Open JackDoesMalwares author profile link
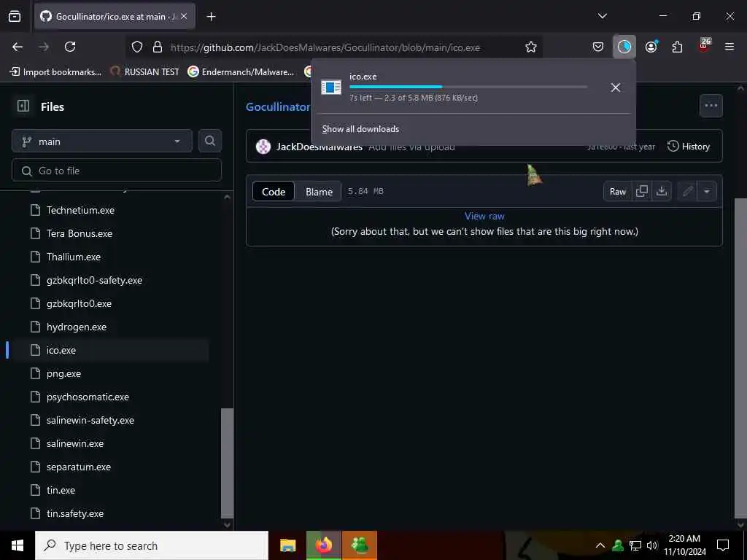This screenshot has height=560, width=747. (320, 147)
